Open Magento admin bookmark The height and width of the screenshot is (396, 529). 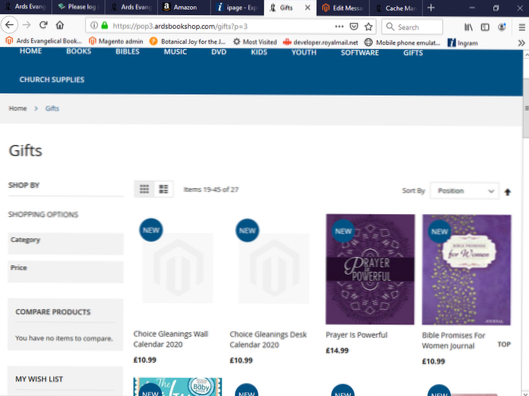click(x=116, y=41)
